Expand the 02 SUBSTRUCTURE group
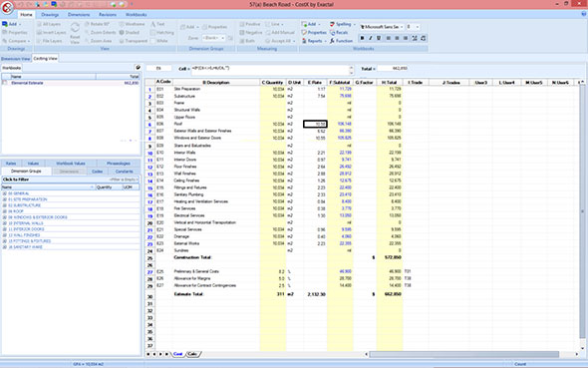The image size is (588, 368). point(5,205)
